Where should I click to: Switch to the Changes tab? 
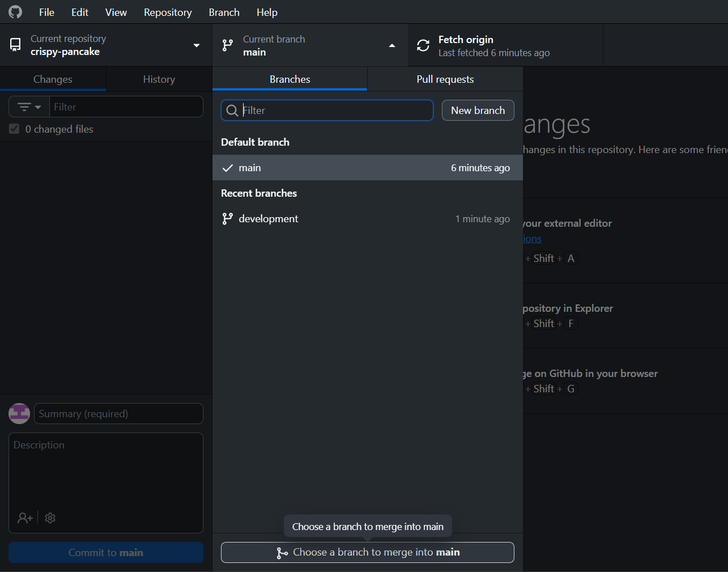click(53, 79)
